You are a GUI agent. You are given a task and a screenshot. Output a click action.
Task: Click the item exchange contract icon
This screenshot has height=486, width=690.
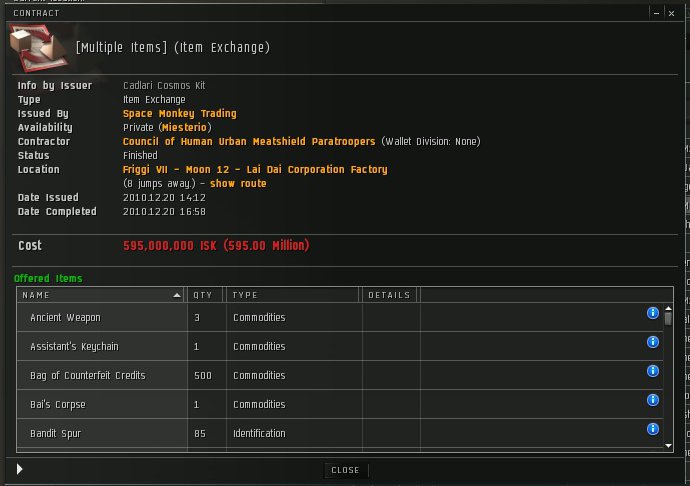click(x=39, y=48)
